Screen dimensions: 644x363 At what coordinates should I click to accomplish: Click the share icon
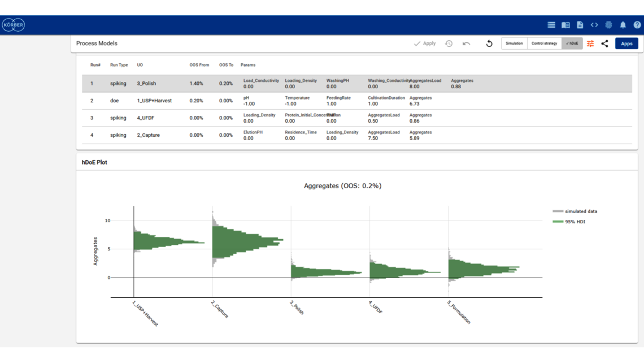click(604, 44)
